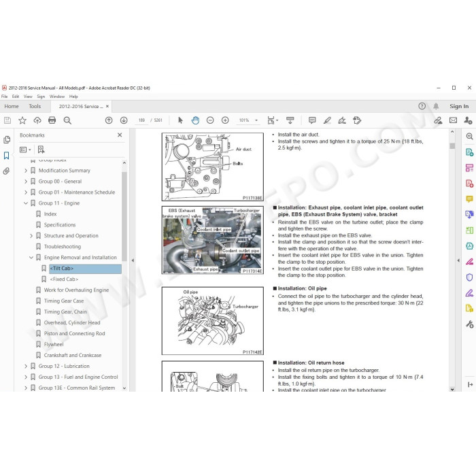Close the Bookmarks panel

[120, 135]
